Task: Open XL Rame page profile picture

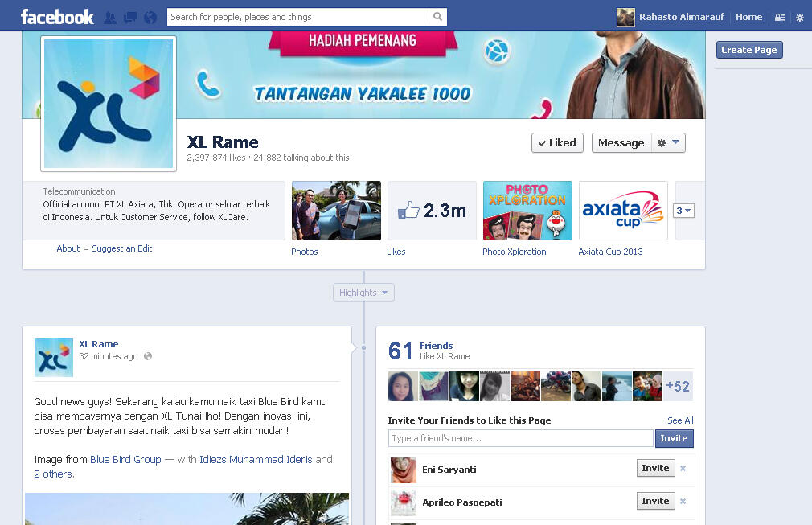Action: point(109,104)
